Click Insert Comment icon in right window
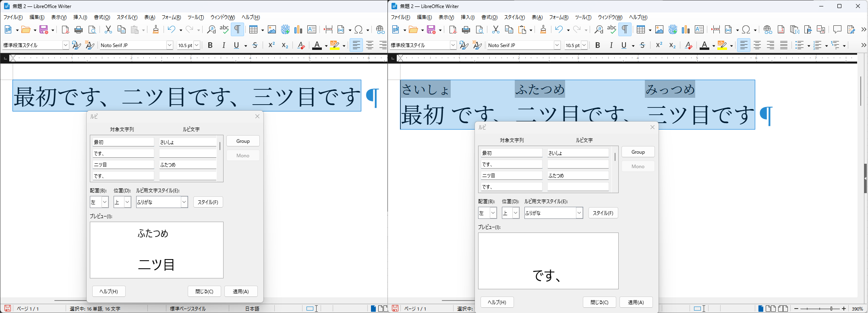 (837, 30)
